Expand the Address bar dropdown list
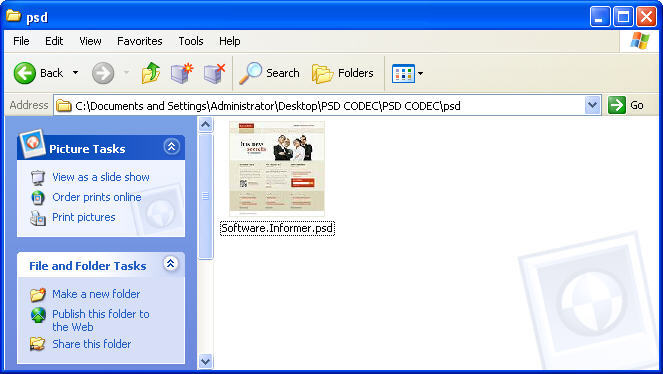 592,105
